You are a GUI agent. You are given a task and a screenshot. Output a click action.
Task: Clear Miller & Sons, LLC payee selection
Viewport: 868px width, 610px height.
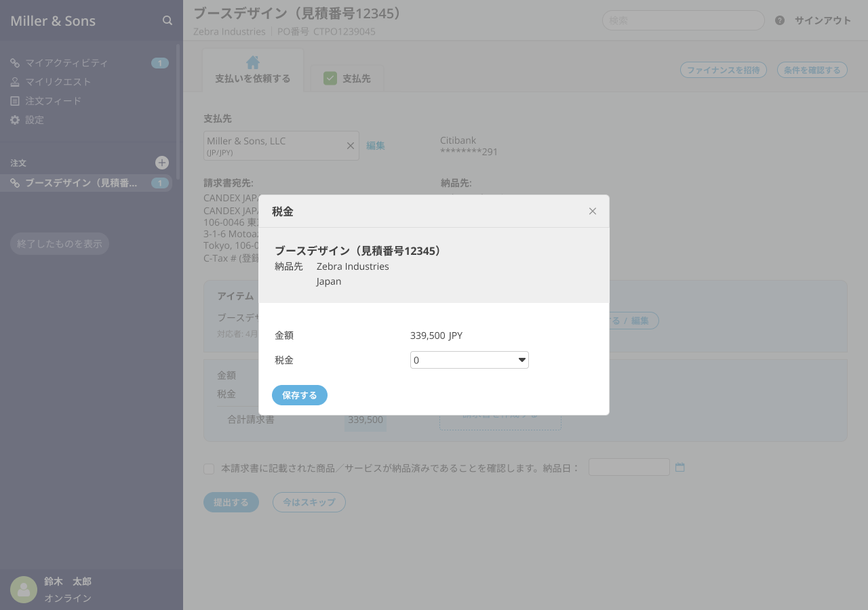click(x=351, y=146)
